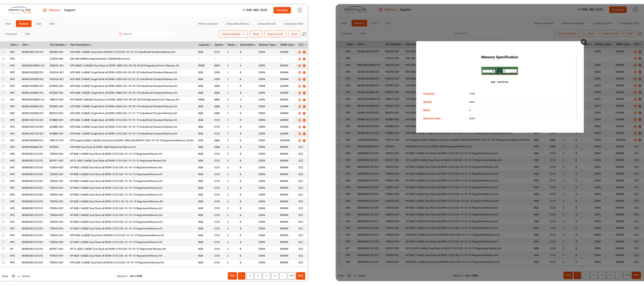Select all rows using the header checkbox
Viewport: 644px width, 286px height.
[3, 44]
